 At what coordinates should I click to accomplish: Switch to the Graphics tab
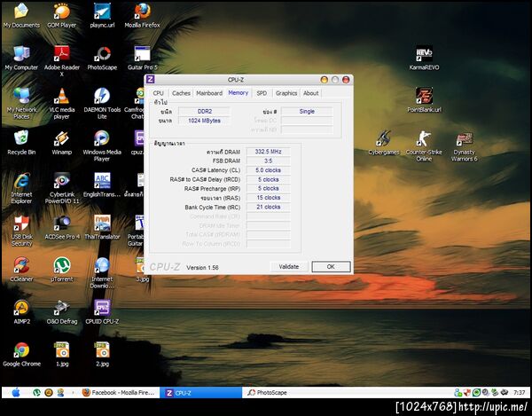pos(286,93)
